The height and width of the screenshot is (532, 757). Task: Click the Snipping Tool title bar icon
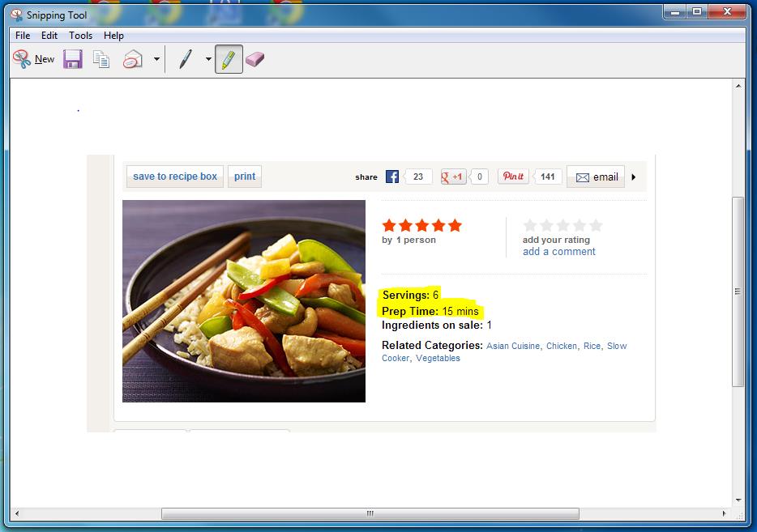coord(16,15)
